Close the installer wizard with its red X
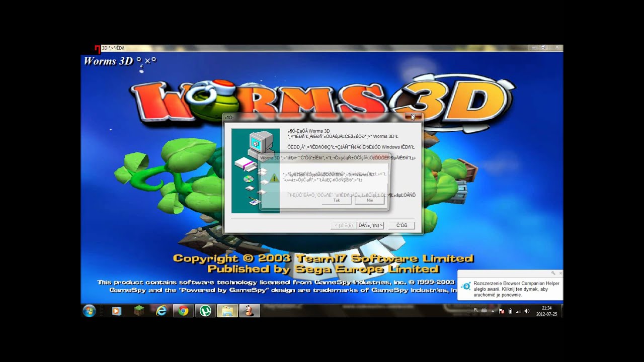The height and width of the screenshot is (362, 644). [x=413, y=117]
